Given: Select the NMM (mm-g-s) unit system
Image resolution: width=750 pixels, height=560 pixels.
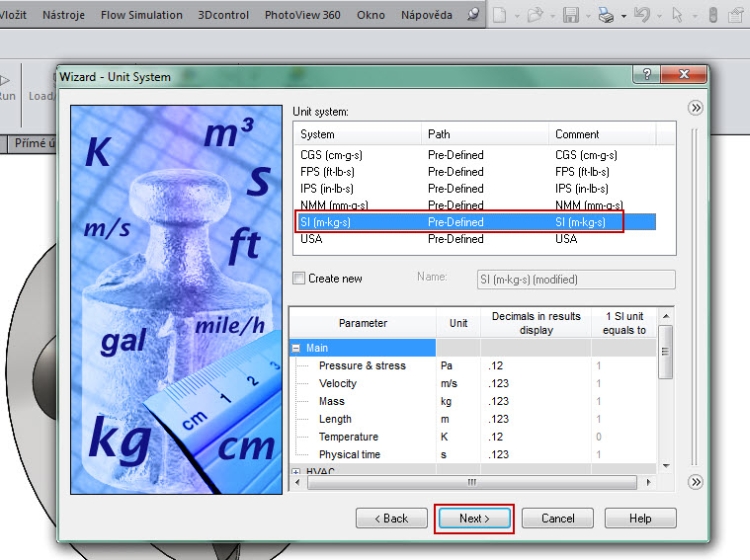Looking at the screenshot, I should point(474,205).
